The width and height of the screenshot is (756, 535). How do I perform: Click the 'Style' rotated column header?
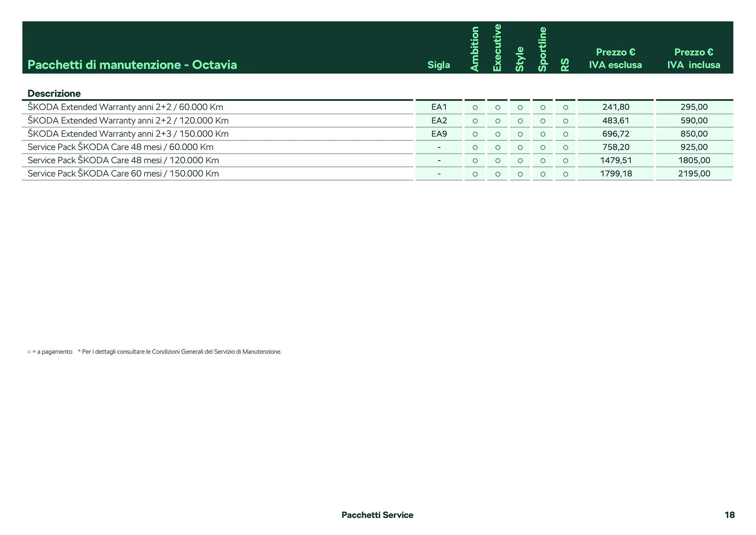(x=520, y=59)
